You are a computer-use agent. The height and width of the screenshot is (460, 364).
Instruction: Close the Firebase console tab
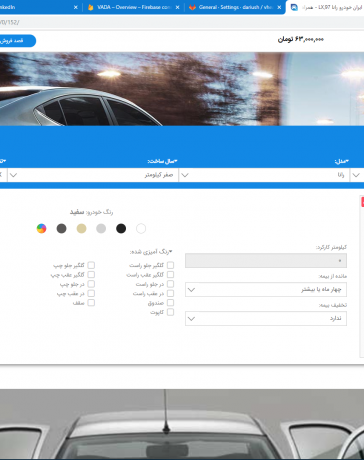point(177,7)
